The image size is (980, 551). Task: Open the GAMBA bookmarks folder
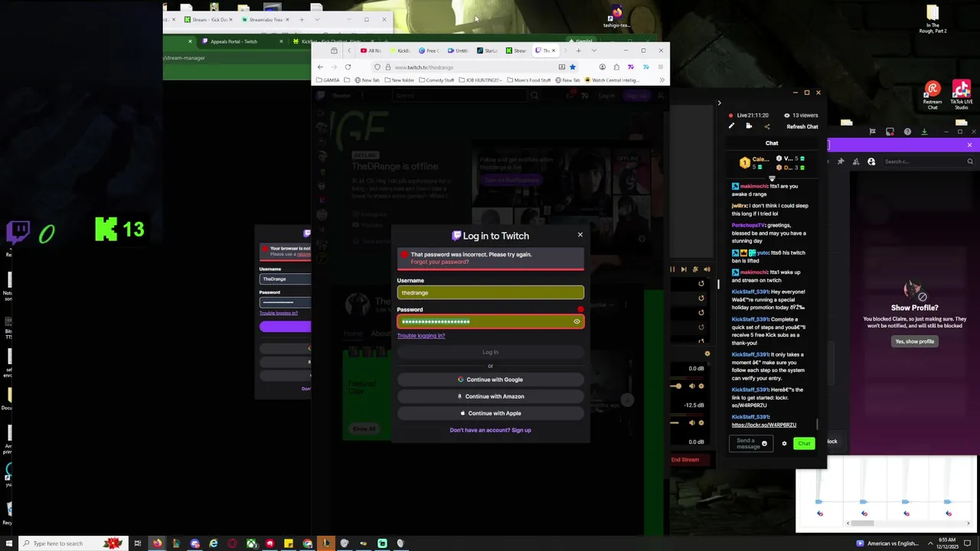[328, 80]
